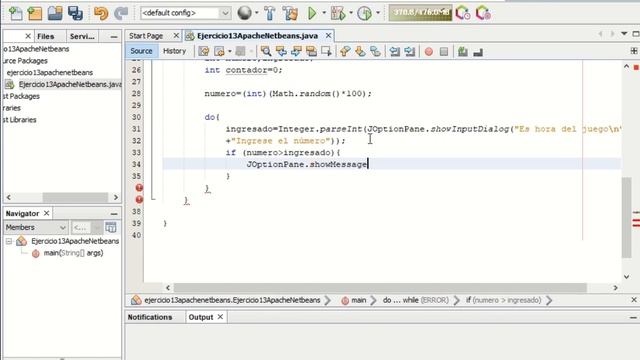This screenshot has width=640, height=360.
Task: Click the split editor icon at right
Action: click(x=633, y=51)
